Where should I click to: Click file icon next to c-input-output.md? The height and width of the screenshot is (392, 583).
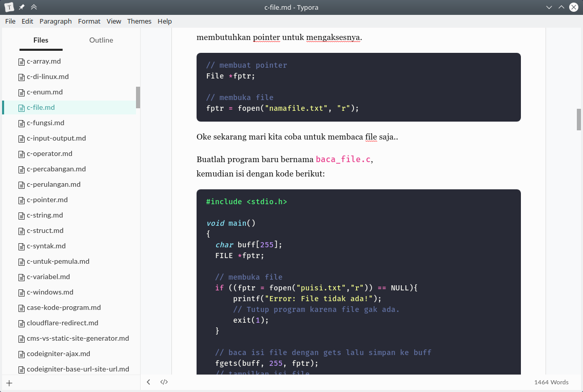[22, 139]
